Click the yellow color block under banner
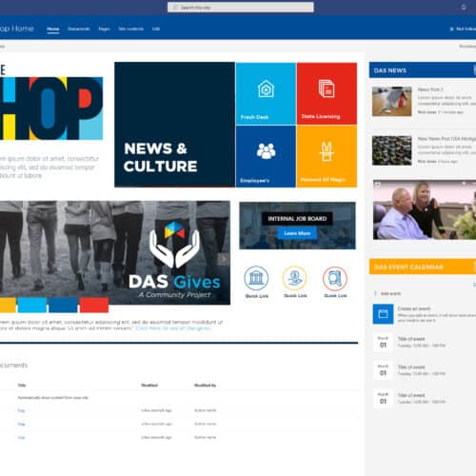476x476 pixels. coord(8,305)
